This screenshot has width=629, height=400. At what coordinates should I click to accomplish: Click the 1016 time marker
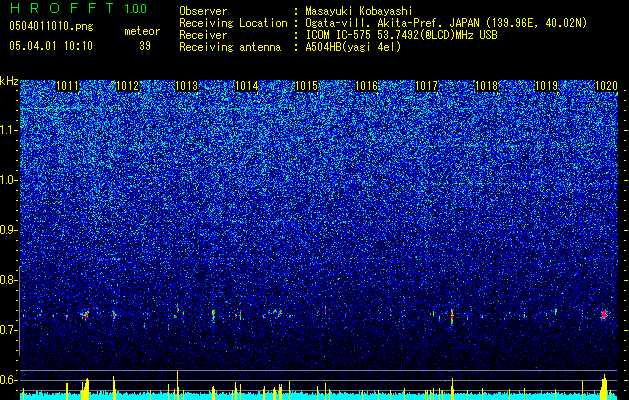367,86
